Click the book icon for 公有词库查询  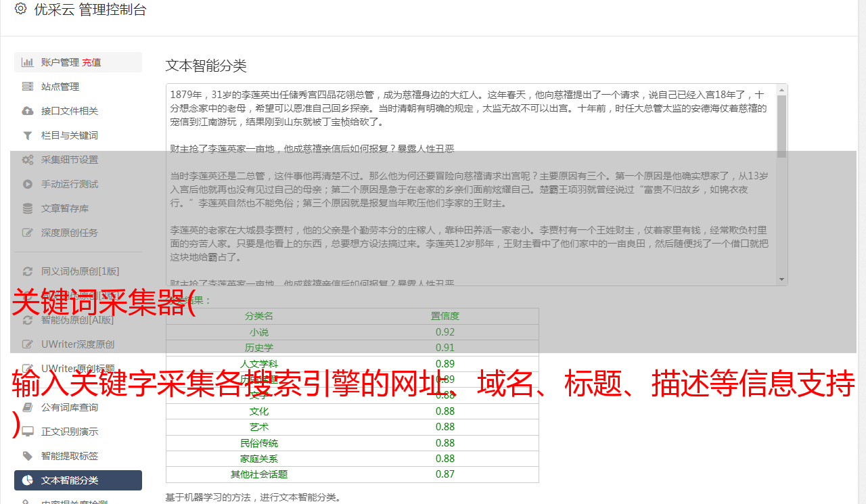(28, 407)
